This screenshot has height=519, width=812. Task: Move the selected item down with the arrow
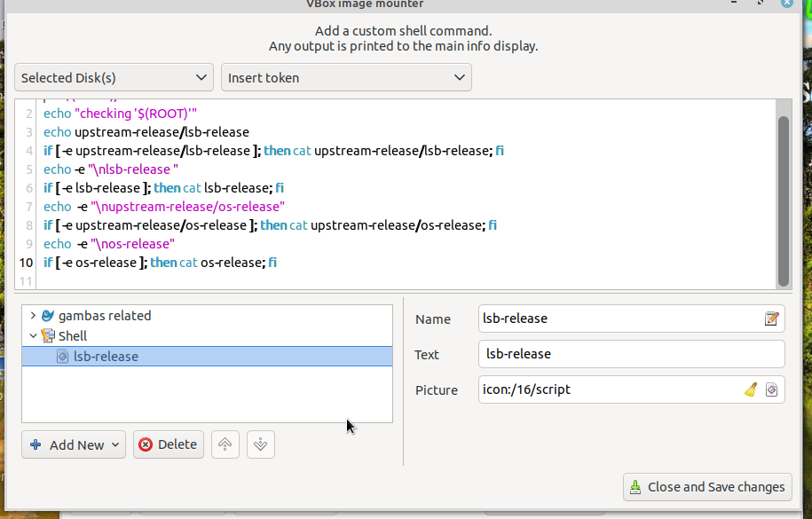(x=260, y=444)
